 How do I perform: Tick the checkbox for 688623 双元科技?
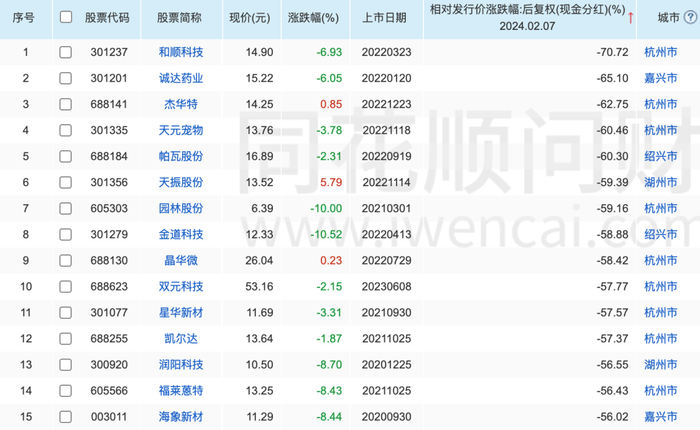[x=66, y=287]
